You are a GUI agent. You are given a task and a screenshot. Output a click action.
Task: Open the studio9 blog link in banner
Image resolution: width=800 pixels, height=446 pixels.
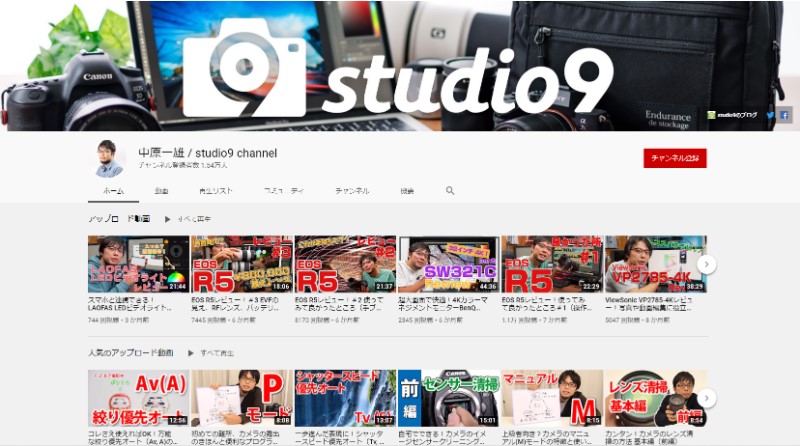coord(733,115)
